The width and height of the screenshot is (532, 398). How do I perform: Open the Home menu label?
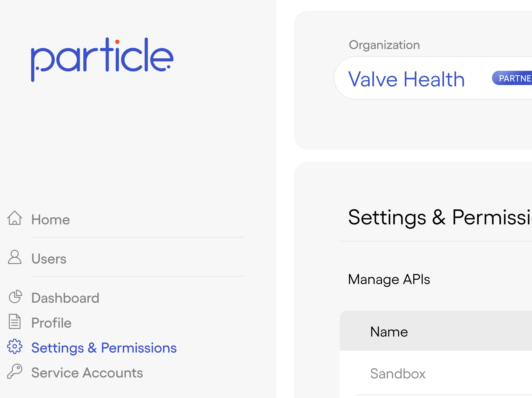[50, 220]
